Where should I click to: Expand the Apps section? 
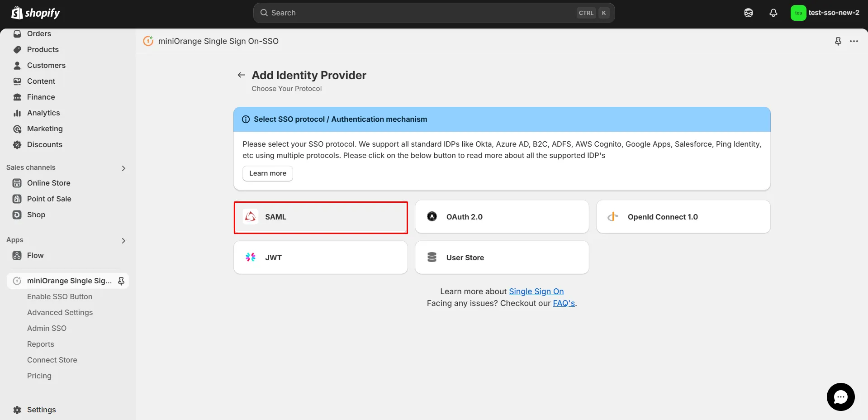coord(123,241)
